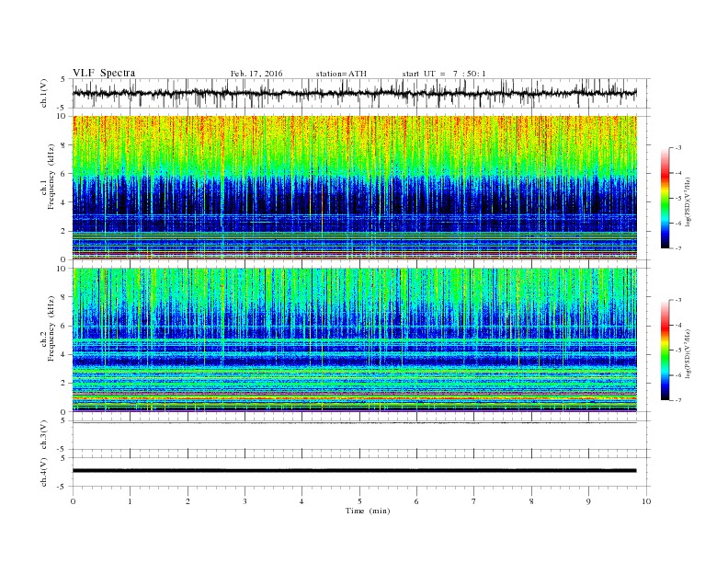Click the ch.1 "Frequency (kHz)" axis label
This screenshot has width=728, height=563.
pos(51,177)
